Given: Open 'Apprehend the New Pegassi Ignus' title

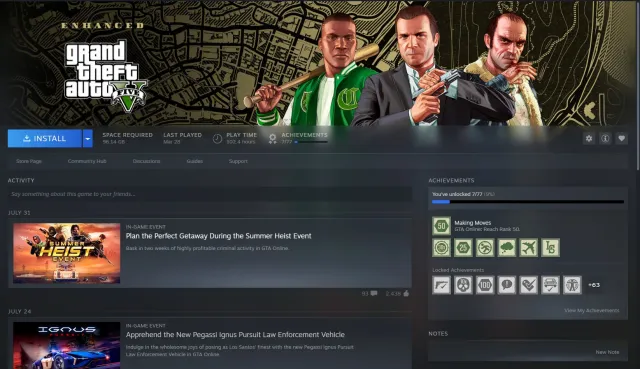Looking at the screenshot, I should click(235, 335).
